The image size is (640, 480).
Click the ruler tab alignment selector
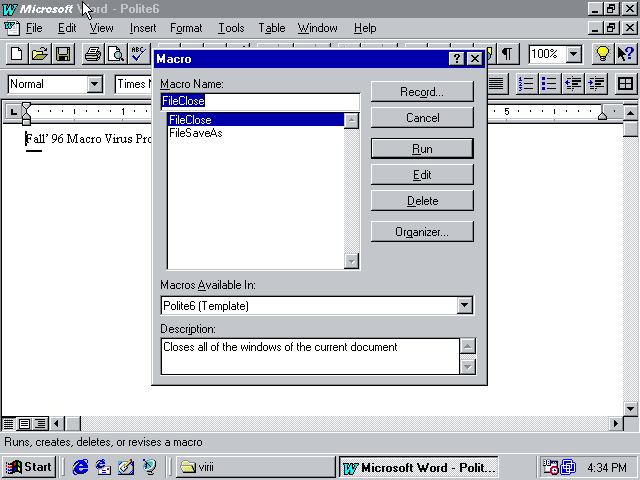13,111
